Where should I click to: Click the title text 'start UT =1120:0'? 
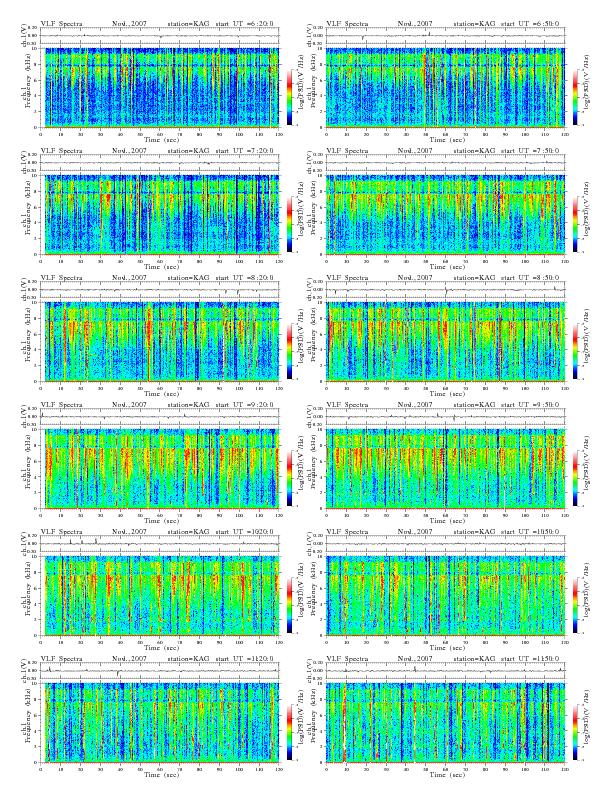pos(245,659)
